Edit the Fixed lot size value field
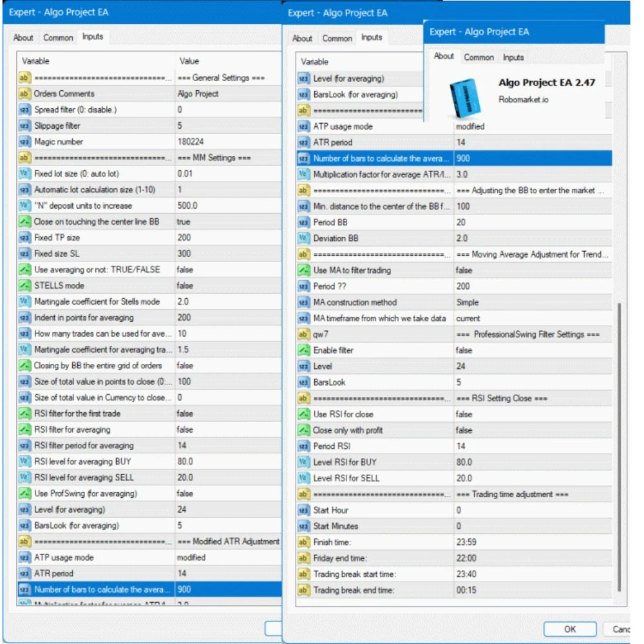Image resolution: width=644 pixels, height=644 pixels. (x=229, y=174)
